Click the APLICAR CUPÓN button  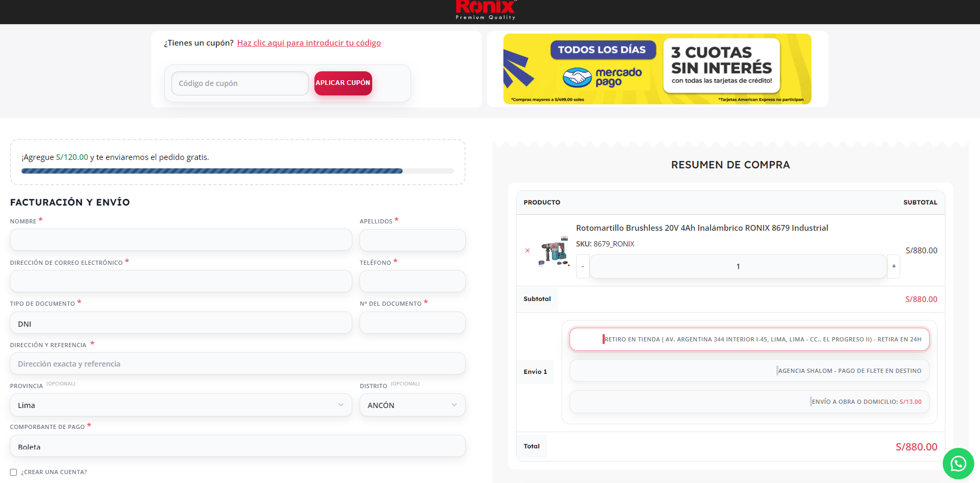pos(343,83)
